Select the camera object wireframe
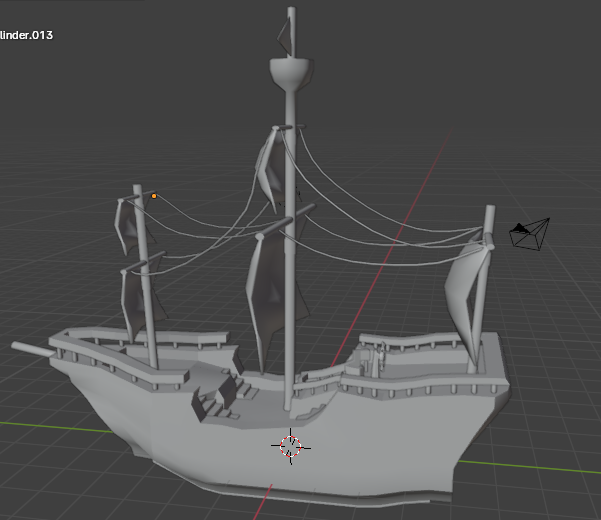601x520 pixels. pos(529,234)
